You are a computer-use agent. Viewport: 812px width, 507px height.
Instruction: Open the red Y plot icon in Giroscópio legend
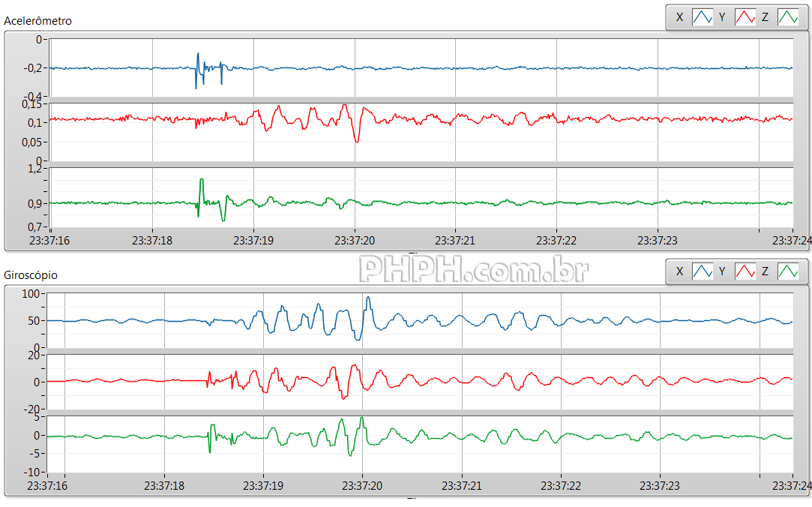[745, 271]
